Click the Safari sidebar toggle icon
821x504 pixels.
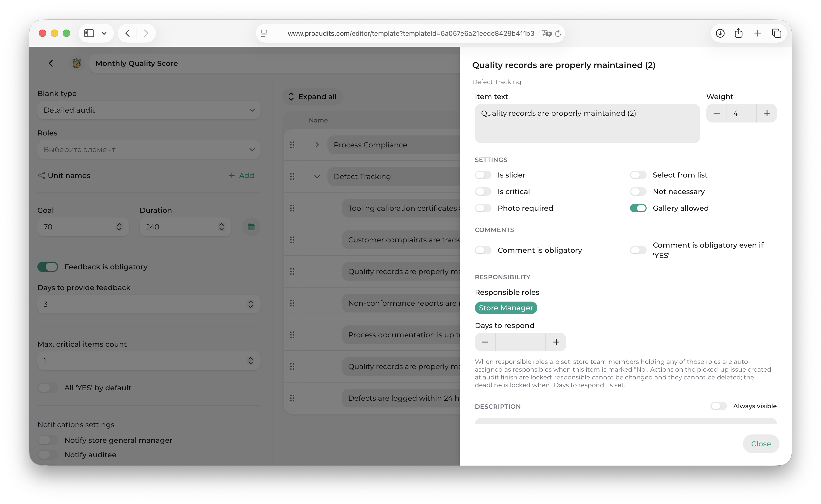click(89, 33)
